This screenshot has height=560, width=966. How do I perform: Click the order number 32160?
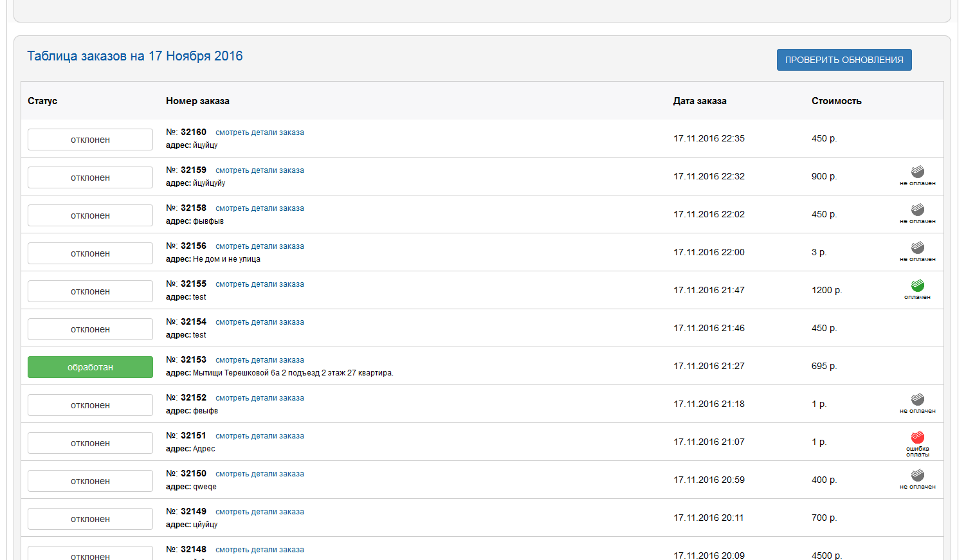point(194,132)
